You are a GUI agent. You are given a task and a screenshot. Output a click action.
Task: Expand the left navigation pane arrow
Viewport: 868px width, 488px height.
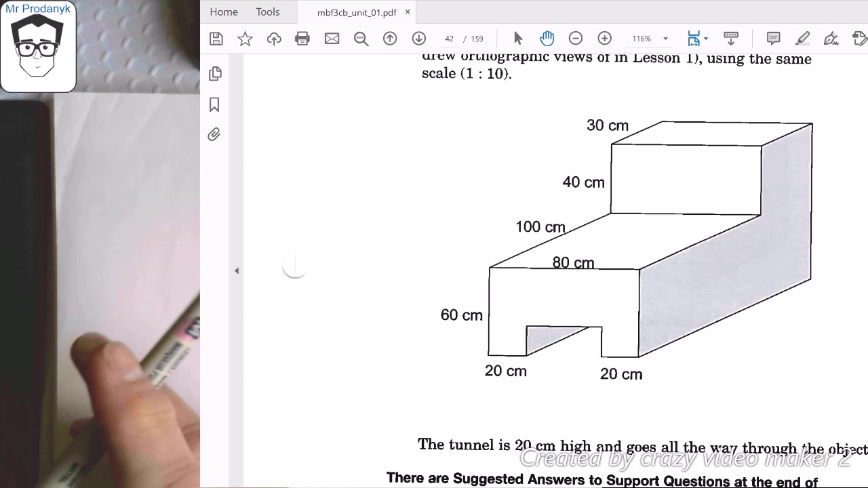coord(237,270)
